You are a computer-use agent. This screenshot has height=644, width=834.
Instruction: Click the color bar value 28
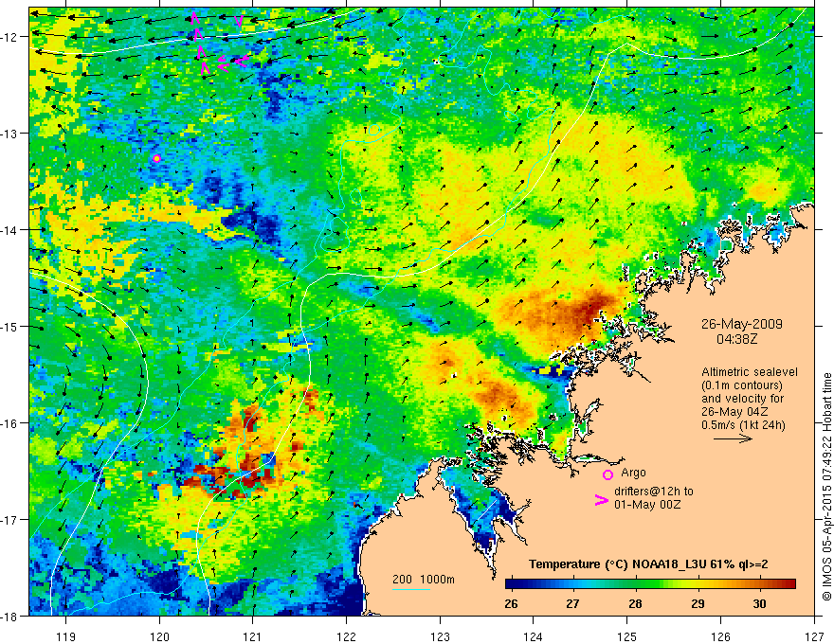click(x=635, y=603)
